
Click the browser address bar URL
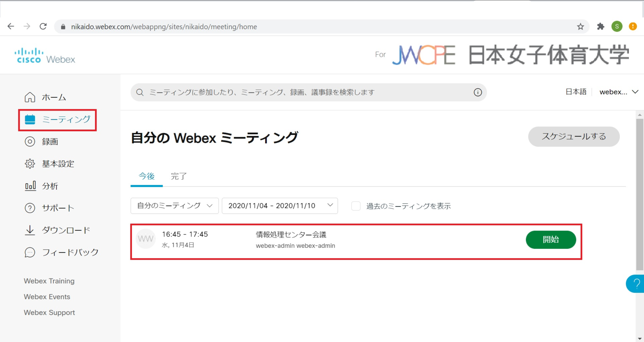point(164,27)
